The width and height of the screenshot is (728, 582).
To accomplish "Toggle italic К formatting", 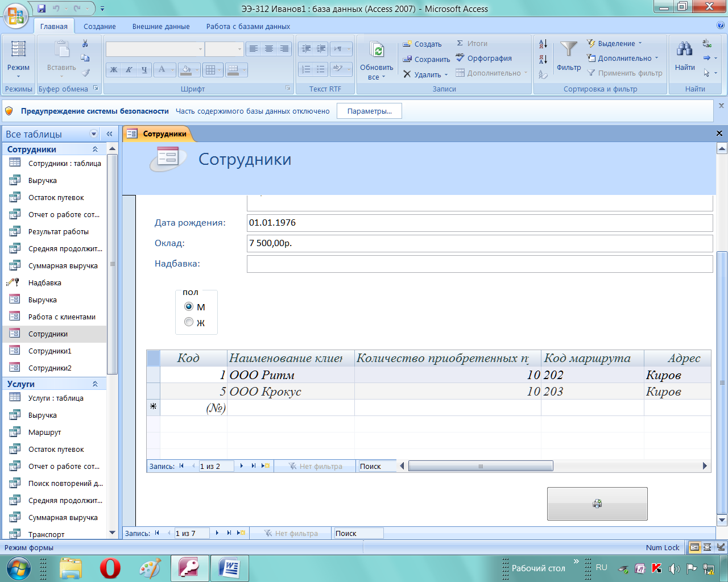I will pos(129,70).
